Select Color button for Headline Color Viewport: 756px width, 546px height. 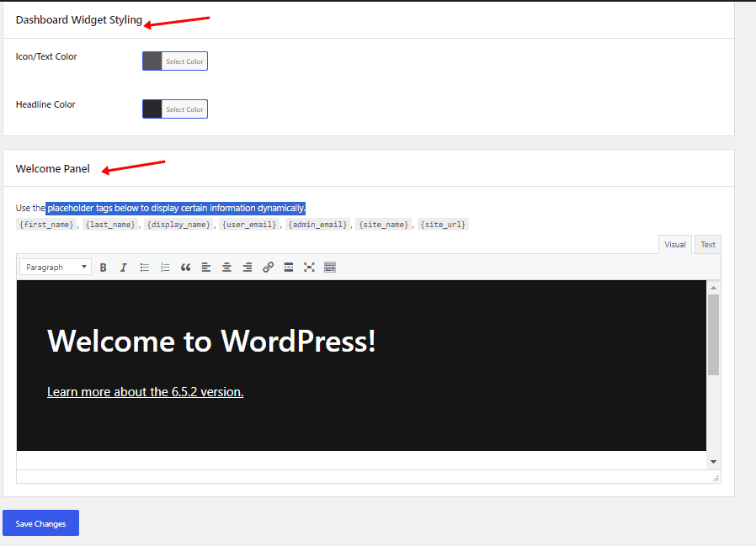pyautogui.click(x=184, y=109)
